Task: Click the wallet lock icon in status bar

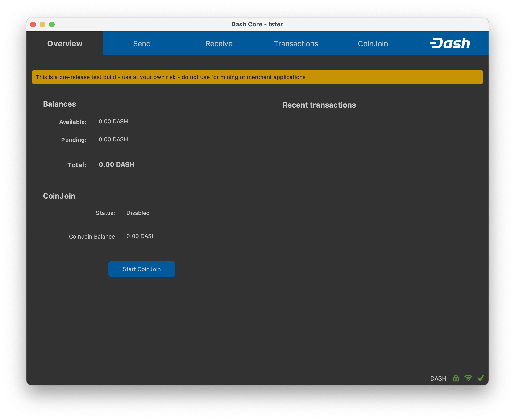Action: tap(456, 378)
